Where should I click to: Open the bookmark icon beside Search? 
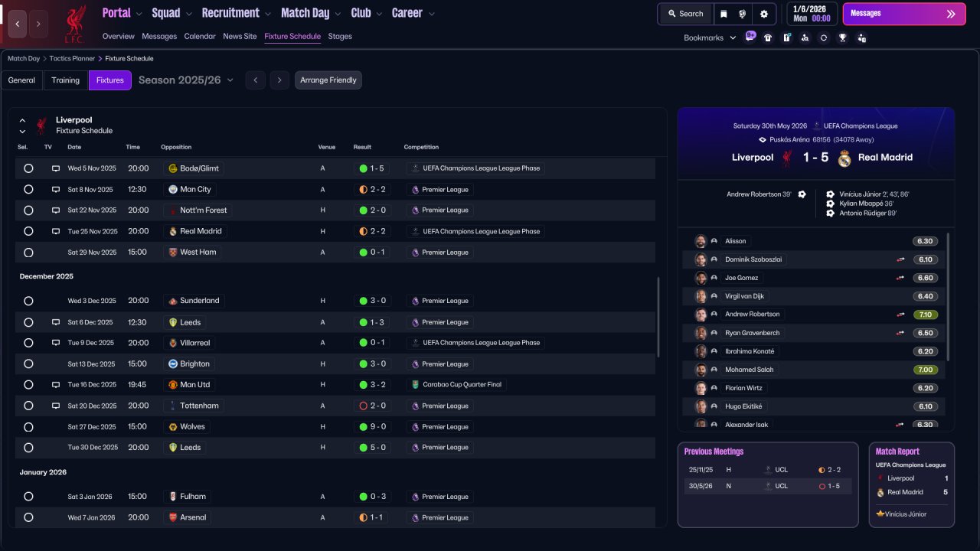724,14
